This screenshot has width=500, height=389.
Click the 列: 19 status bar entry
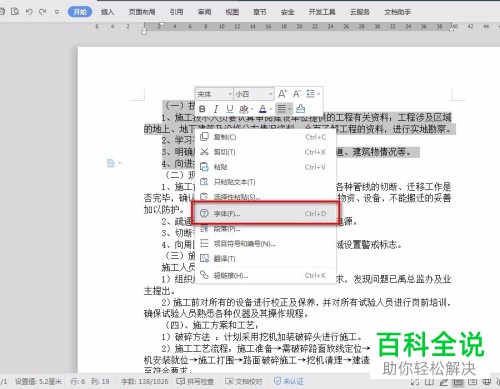point(100,381)
